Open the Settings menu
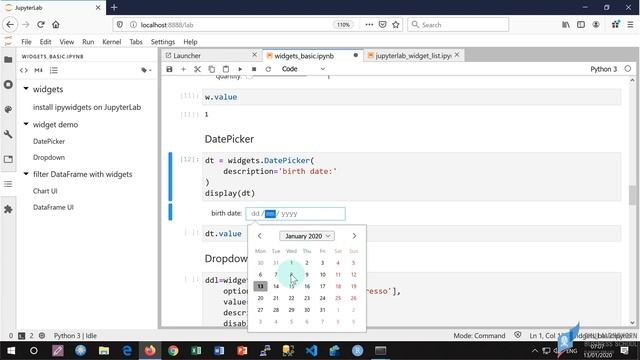 point(163,42)
